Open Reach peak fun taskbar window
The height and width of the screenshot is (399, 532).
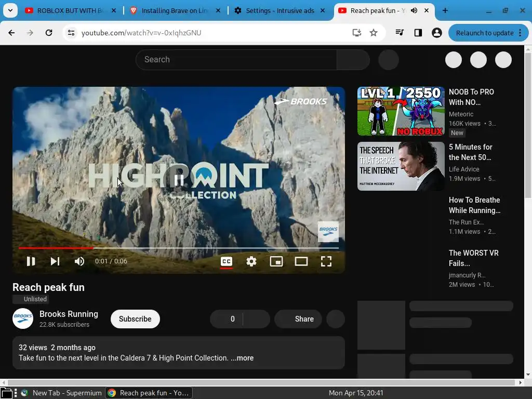point(149,393)
